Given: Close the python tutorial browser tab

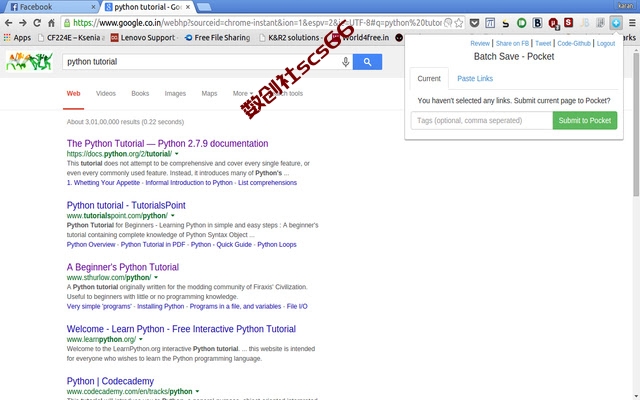Looking at the screenshot, I should (x=188, y=7).
